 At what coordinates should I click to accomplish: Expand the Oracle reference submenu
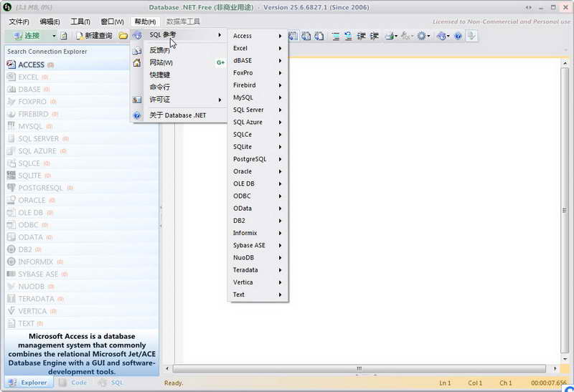[x=258, y=171]
